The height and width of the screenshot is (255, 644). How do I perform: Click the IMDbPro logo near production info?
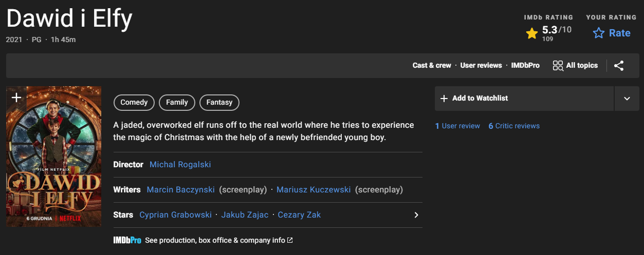click(x=127, y=240)
